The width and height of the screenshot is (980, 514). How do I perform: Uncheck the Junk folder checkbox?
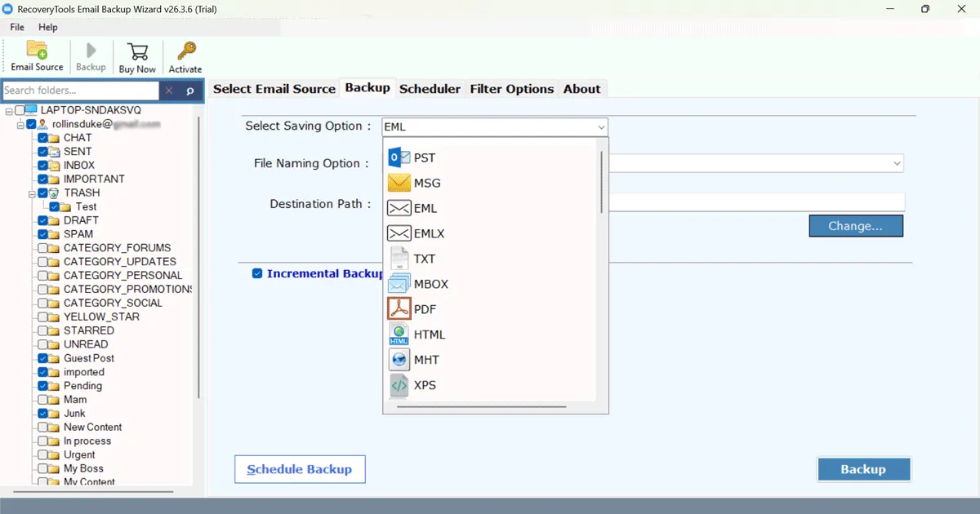[42, 414]
